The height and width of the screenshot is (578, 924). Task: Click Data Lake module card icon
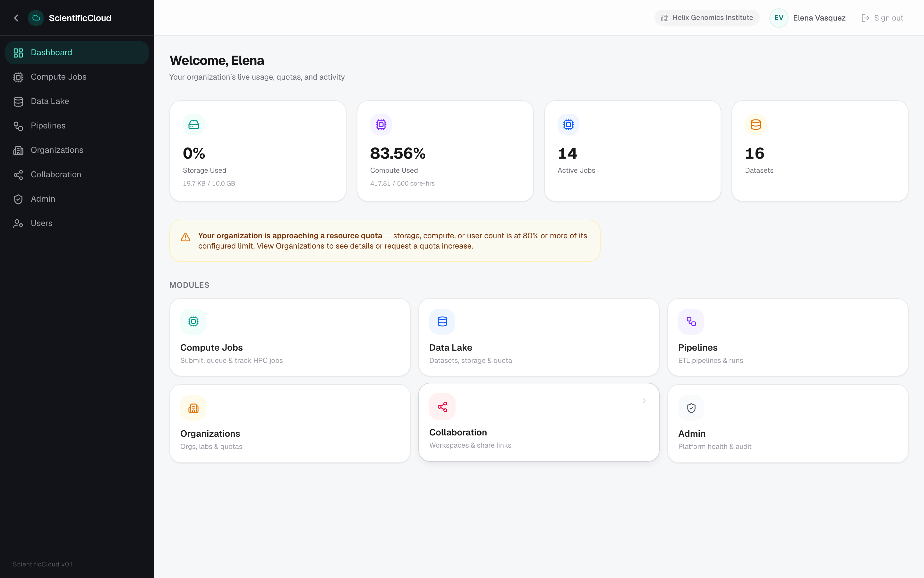(442, 321)
